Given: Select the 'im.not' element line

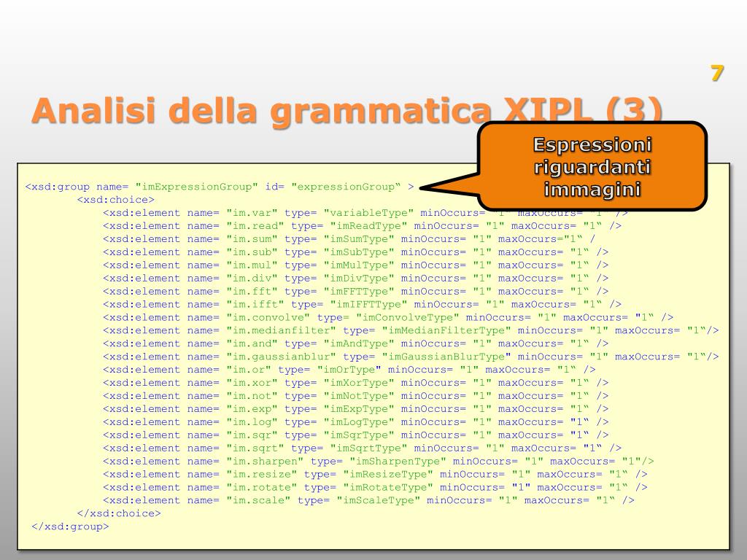Looking at the screenshot, I should 355,396.
